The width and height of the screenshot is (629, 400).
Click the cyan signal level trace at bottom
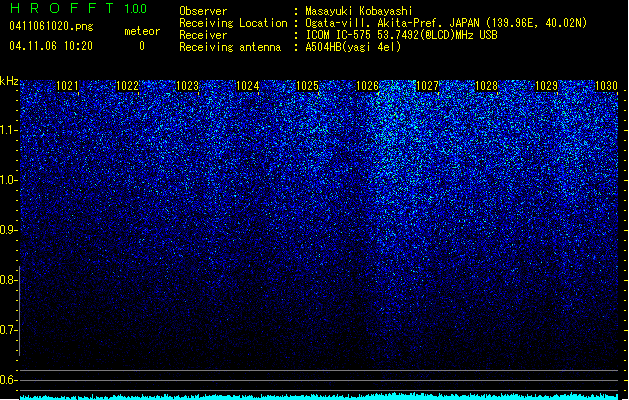coord(319,397)
